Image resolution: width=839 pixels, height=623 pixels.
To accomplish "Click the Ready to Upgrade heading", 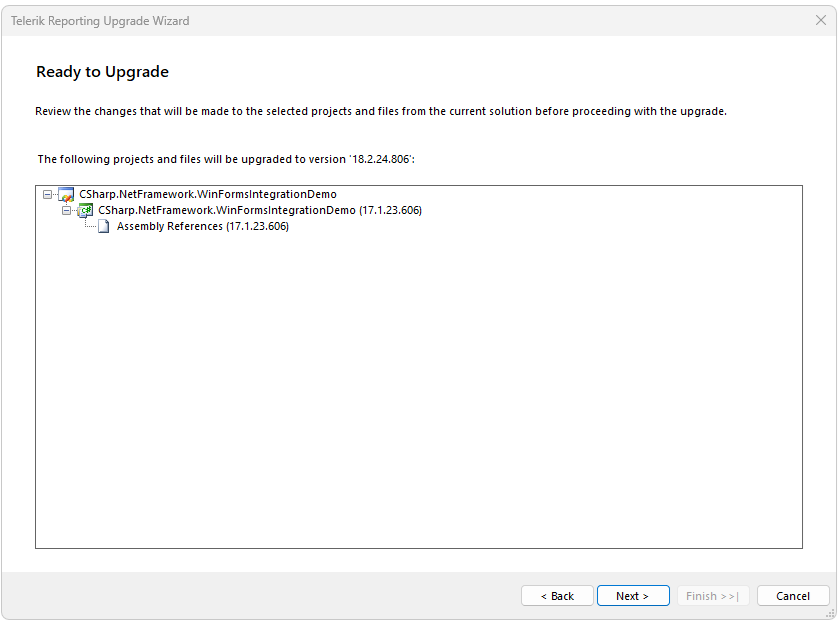I will (102, 72).
